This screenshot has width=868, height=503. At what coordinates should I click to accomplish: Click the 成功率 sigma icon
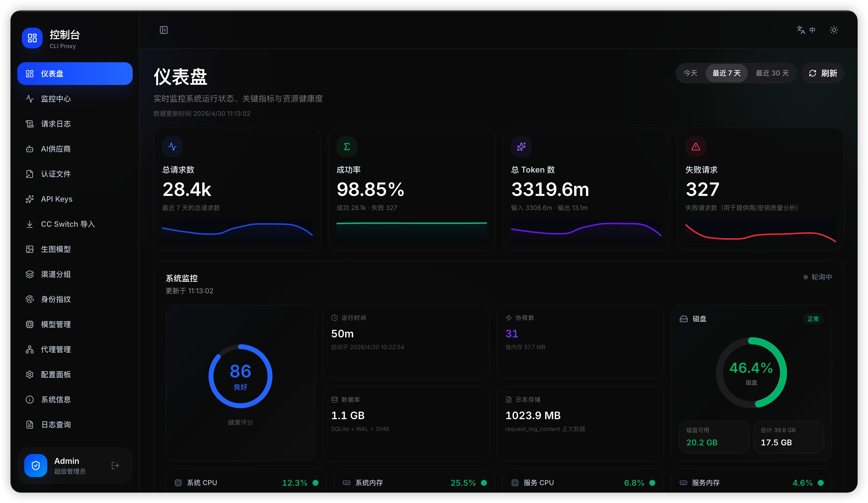347,147
